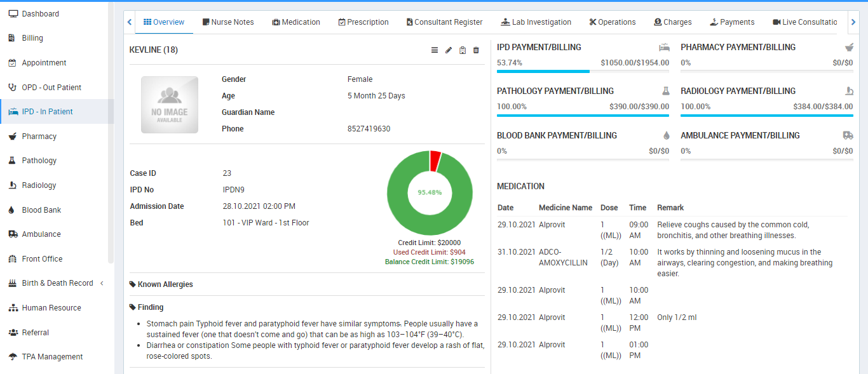
Task: Switch to the Nurse Notes tab
Action: [228, 22]
